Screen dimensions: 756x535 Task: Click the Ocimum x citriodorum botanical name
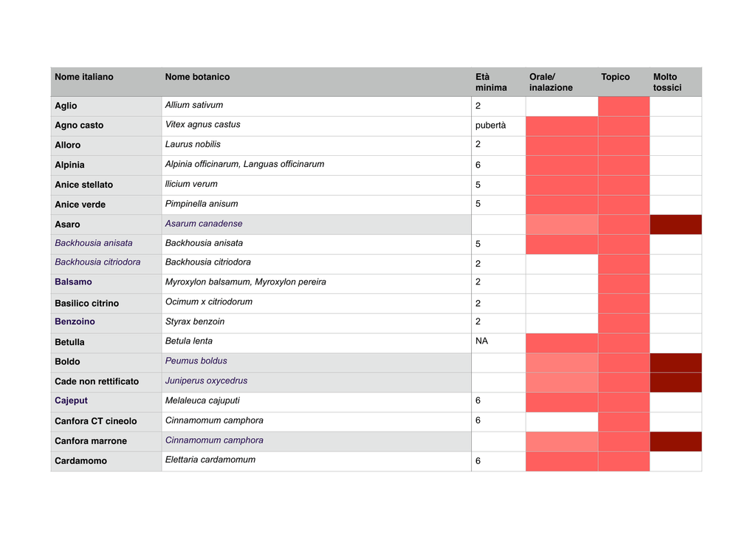click(208, 301)
